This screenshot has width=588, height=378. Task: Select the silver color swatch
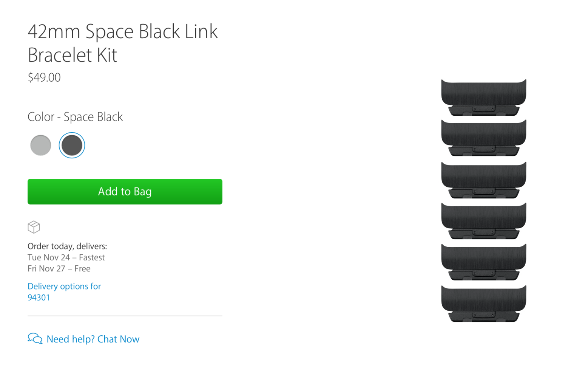click(41, 145)
